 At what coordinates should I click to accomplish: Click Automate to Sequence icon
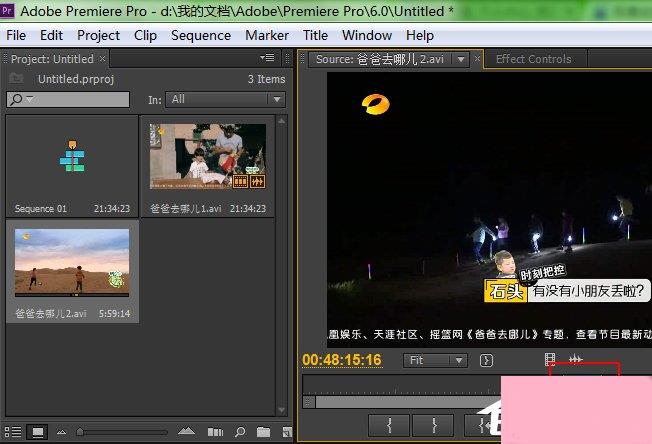[215, 432]
